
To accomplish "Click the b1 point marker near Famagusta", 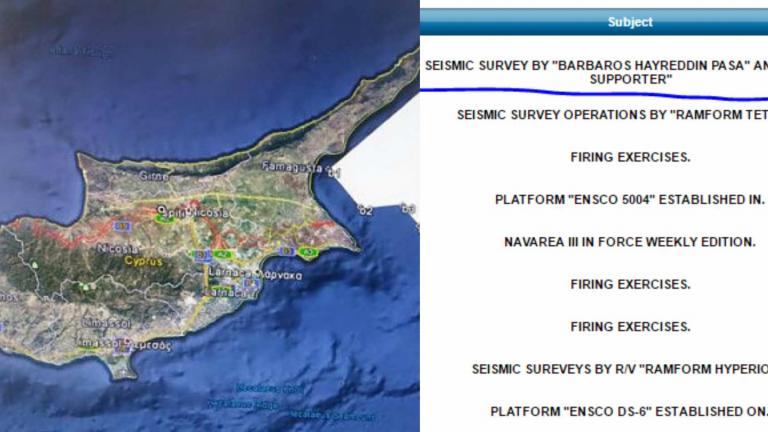I will (334, 172).
